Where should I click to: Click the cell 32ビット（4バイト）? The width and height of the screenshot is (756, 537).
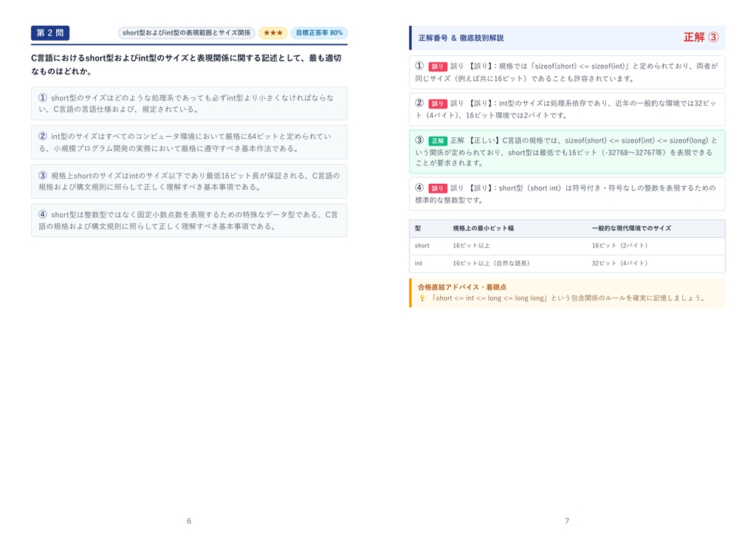point(619,264)
